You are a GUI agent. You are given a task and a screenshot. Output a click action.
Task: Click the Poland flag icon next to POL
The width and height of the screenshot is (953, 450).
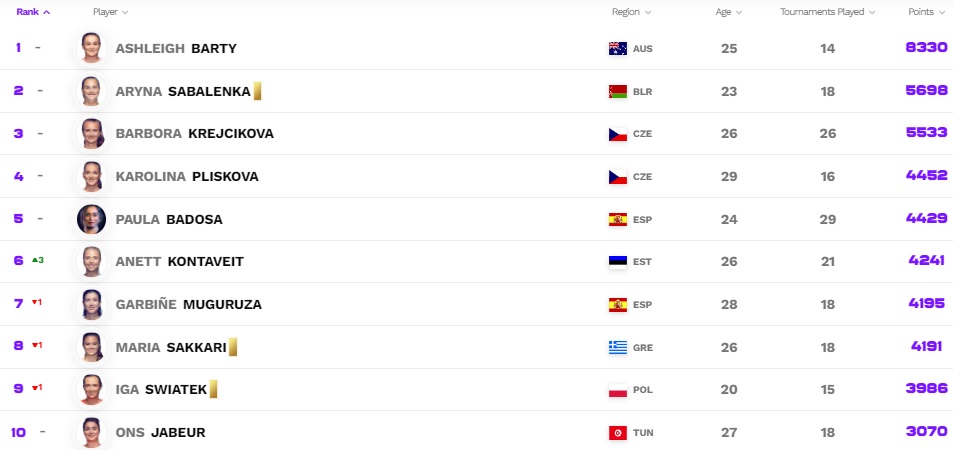point(618,390)
